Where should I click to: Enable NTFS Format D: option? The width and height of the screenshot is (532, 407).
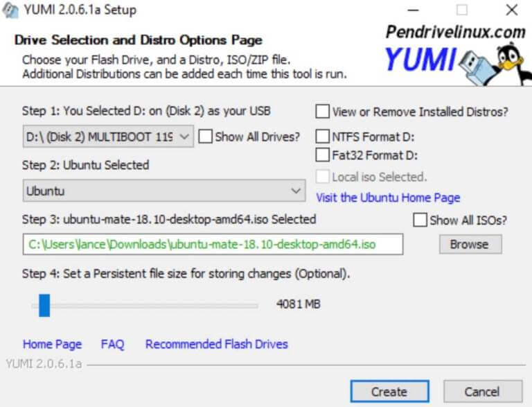(x=323, y=137)
